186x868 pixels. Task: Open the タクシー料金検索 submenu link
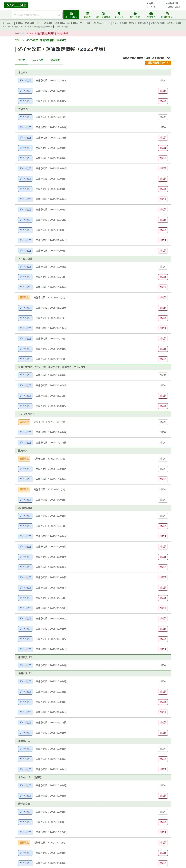click(x=120, y=23)
